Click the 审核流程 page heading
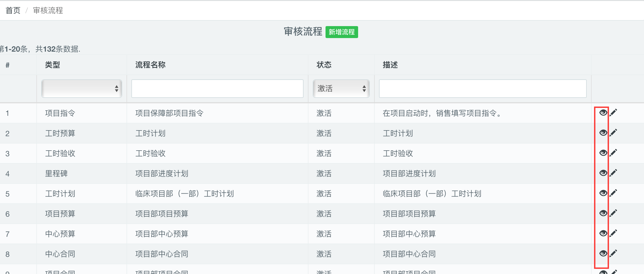 (303, 32)
